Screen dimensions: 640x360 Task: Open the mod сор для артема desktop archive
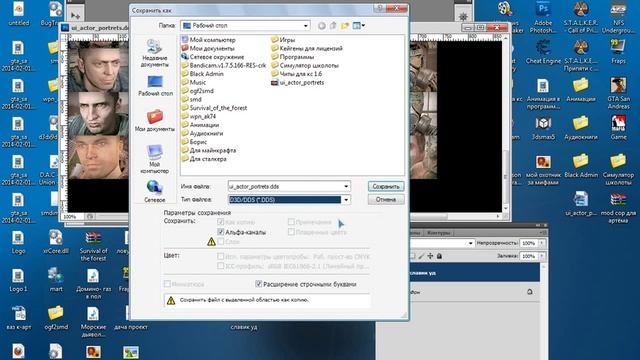(618, 208)
